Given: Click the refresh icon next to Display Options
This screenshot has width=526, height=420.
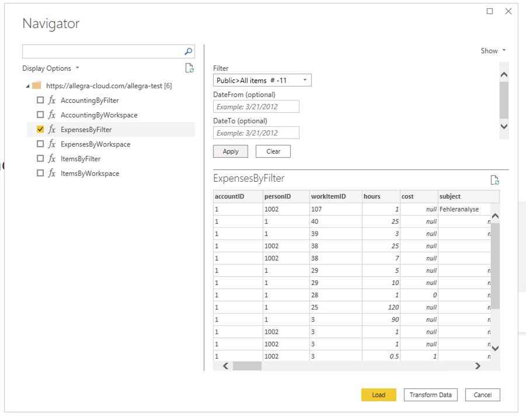Looking at the screenshot, I should pos(189,68).
